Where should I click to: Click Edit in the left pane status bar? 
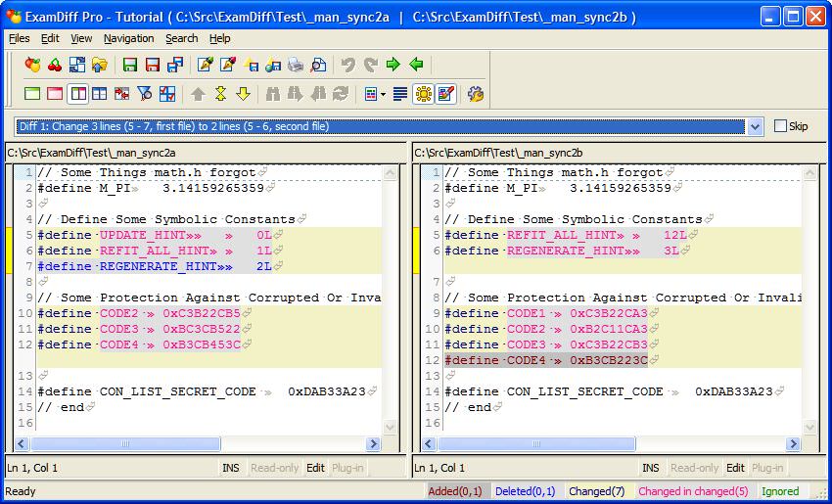click(x=315, y=468)
